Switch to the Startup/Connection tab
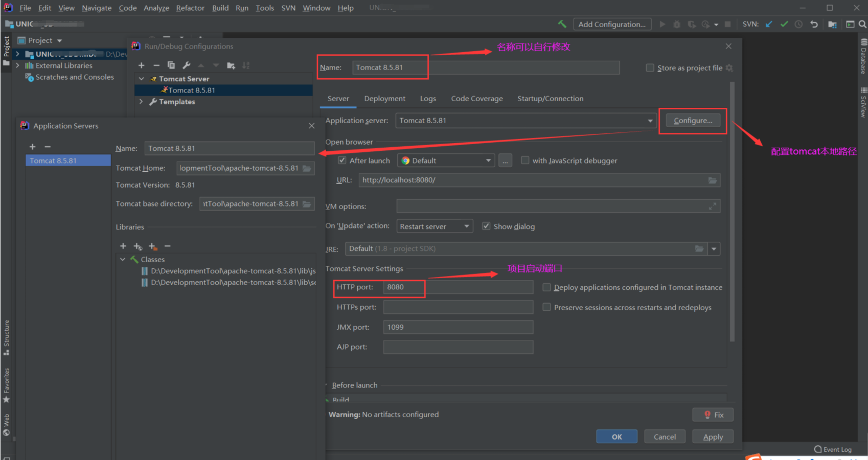The image size is (868, 460). pos(550,99)
